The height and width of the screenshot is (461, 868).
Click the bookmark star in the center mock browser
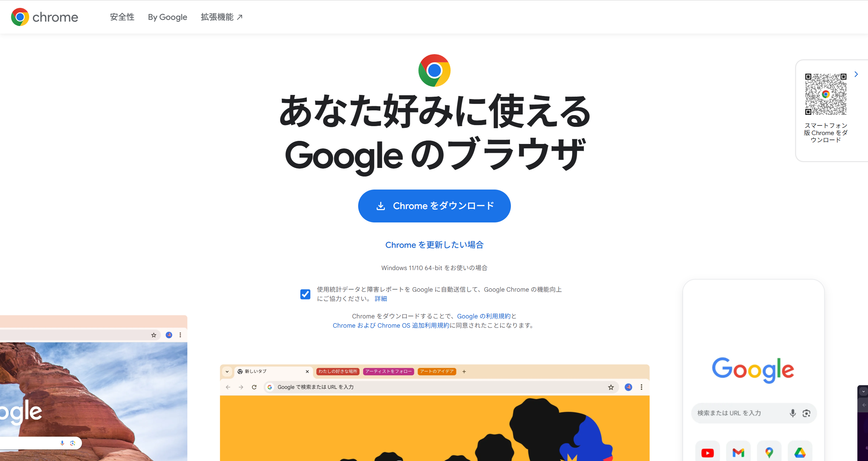click(x=611, y=387)
